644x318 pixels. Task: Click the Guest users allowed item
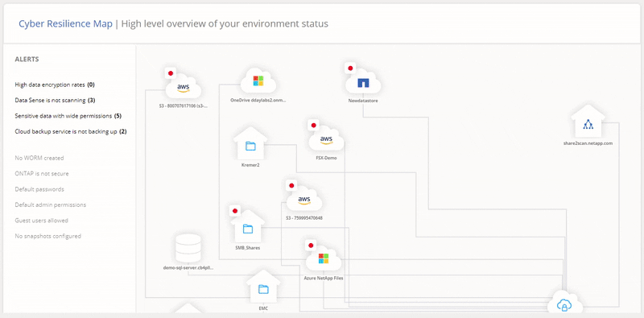tap(42, 221)
